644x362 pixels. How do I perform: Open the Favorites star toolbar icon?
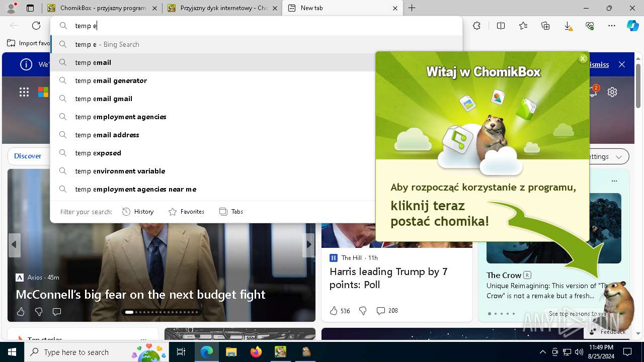(x=523, y=26)
